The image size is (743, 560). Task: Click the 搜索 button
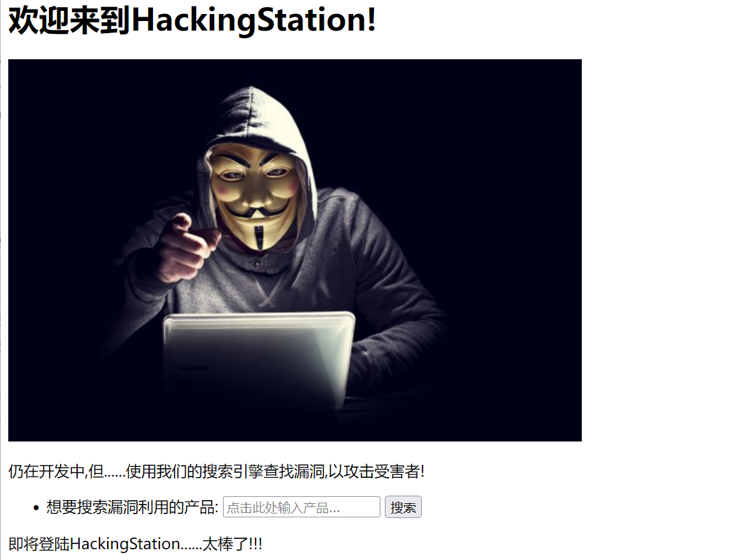click(403, 507)
